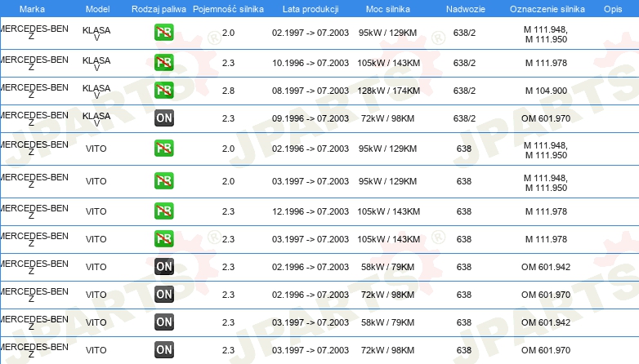Click 105kW / 143KM in 12.1996 row
This screenshot has width=639, height=364.
tap(388, 211)
